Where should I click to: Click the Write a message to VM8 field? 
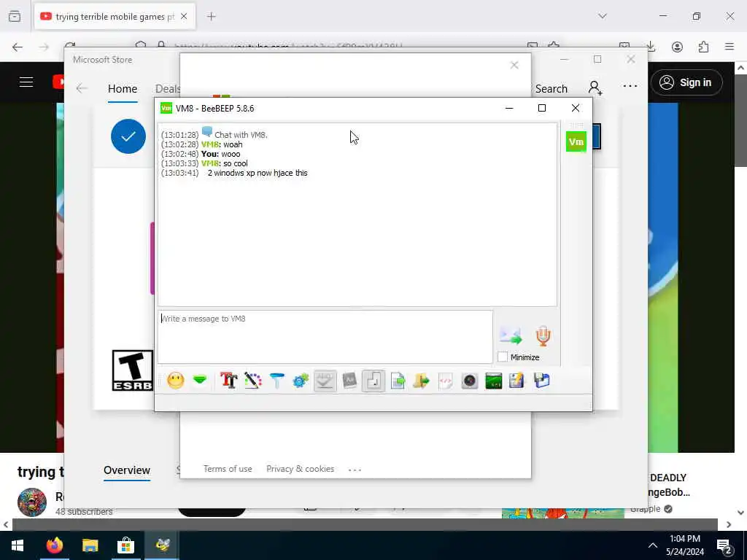325,337
